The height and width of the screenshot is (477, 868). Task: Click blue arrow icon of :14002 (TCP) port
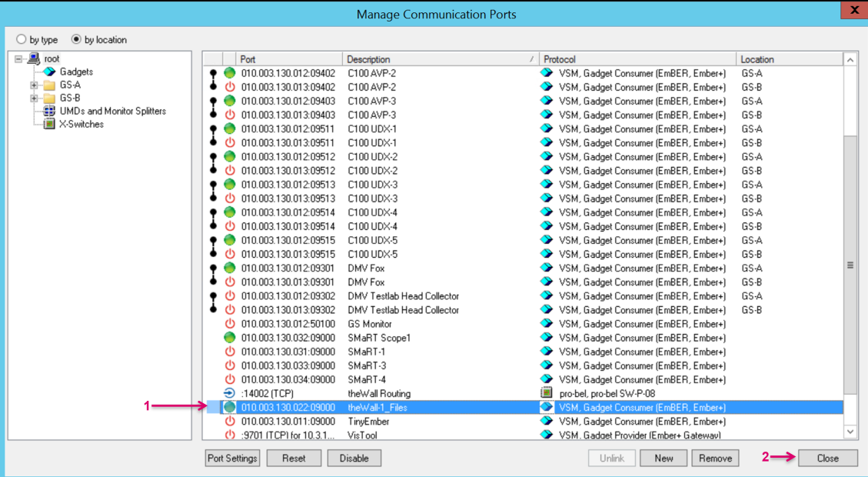tap(229, 393)
